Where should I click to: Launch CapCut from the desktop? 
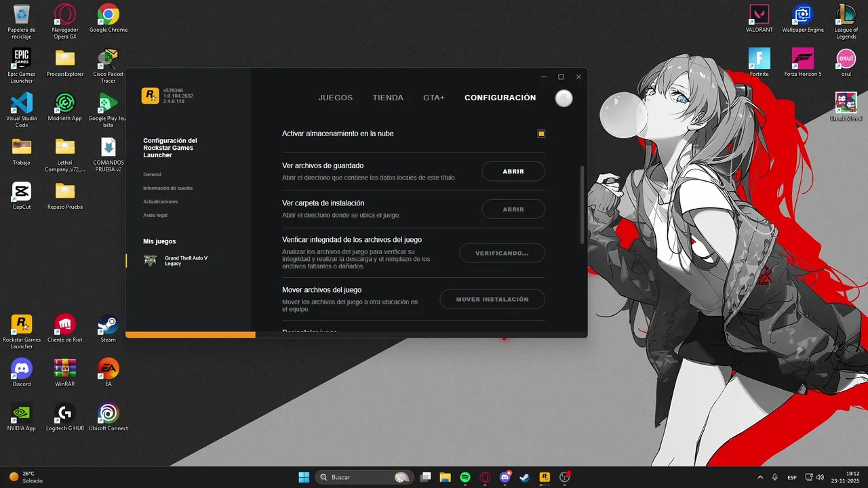click(x=22, y=195)
